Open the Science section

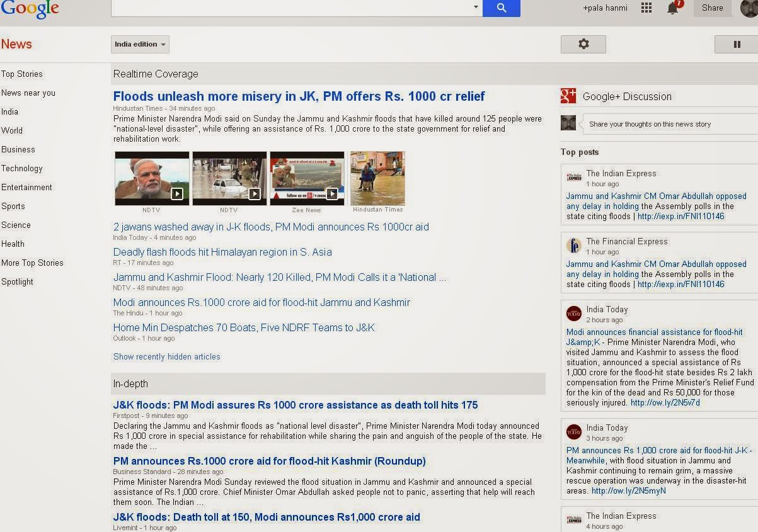[x=16, y=225]
